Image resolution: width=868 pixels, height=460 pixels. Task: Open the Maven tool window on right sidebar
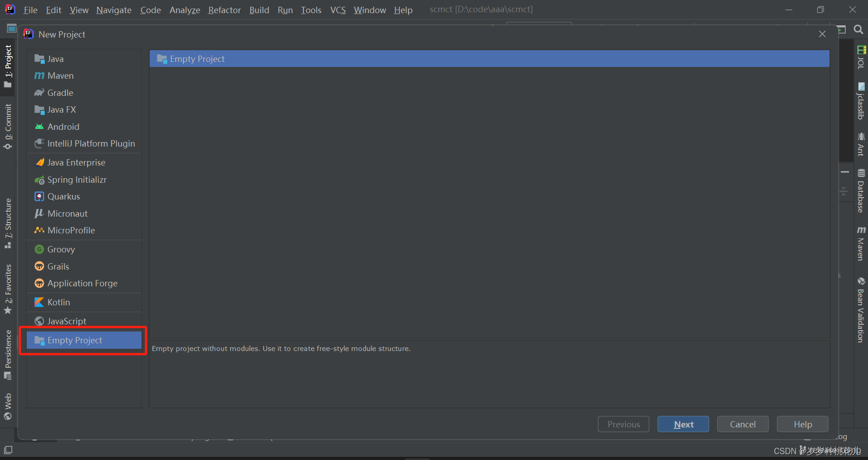[x=861, y=244]
